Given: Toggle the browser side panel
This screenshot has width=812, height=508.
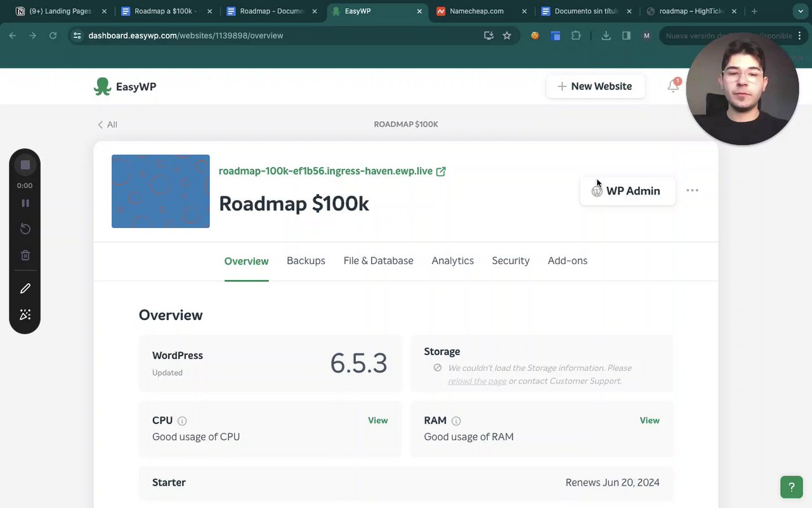Looking at the screenshot, I should click(x=626, y=36).
